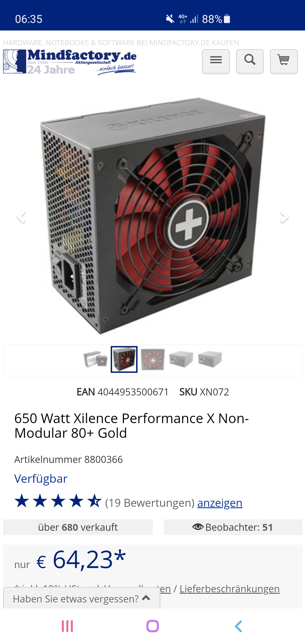
Task: Select first thumbnail with product box
Action: (95, 359)
